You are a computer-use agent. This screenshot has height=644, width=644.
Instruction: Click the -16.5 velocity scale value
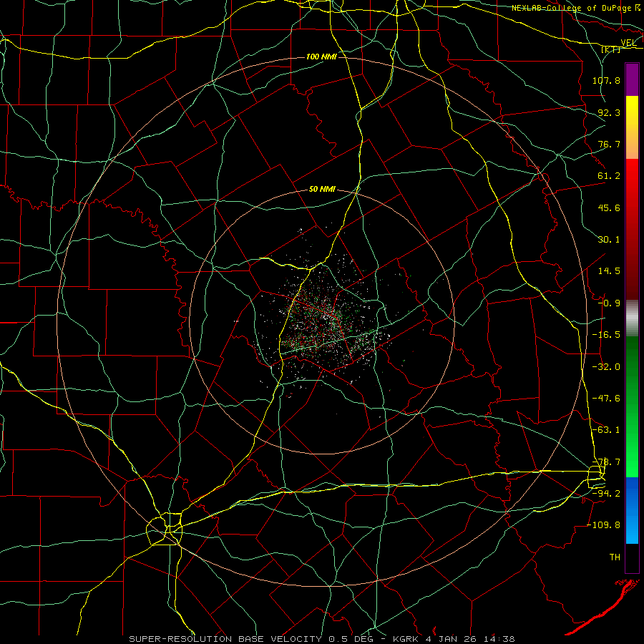coord(606,335)
